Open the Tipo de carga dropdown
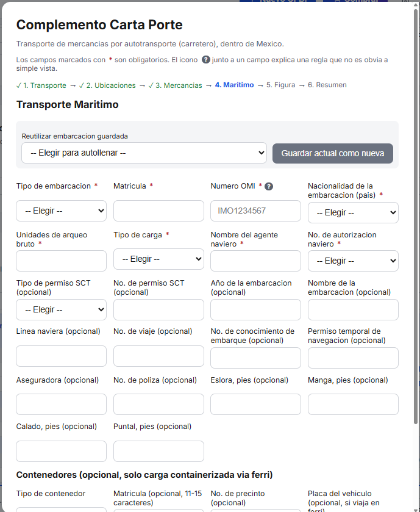Viewport: 420px width, 512px height. tap(158, 259)
